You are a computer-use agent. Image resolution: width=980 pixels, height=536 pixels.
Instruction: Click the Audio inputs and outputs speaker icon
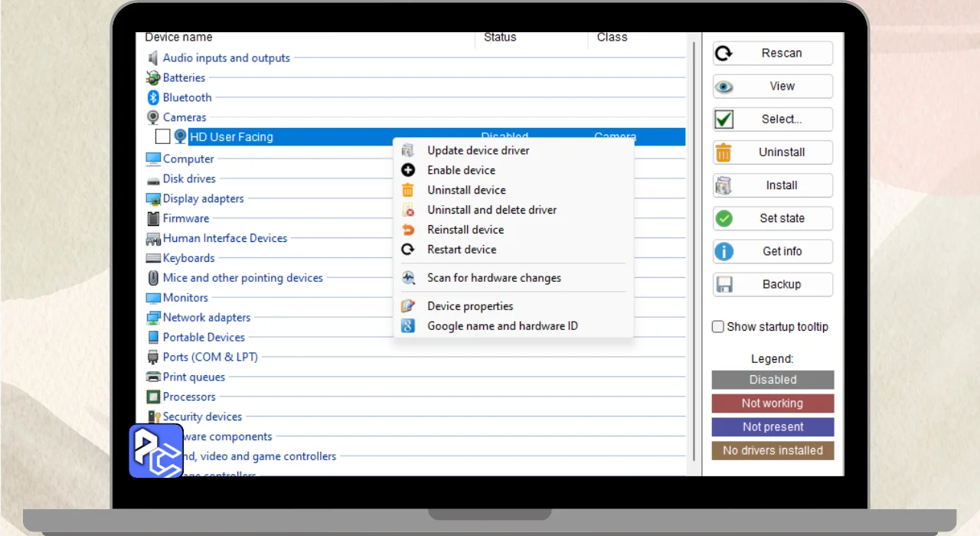[153, 57]
